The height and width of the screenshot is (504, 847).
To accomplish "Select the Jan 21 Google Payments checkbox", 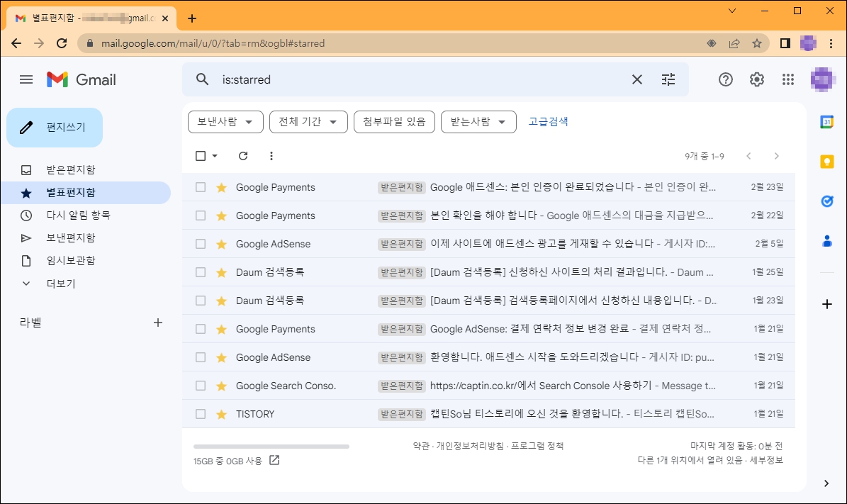I will [x=201, y=329].
